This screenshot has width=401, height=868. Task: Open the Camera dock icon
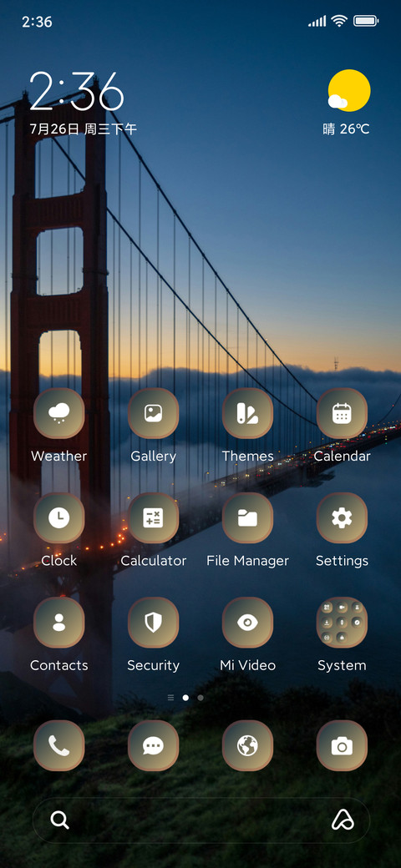click(x=342, y=745)
